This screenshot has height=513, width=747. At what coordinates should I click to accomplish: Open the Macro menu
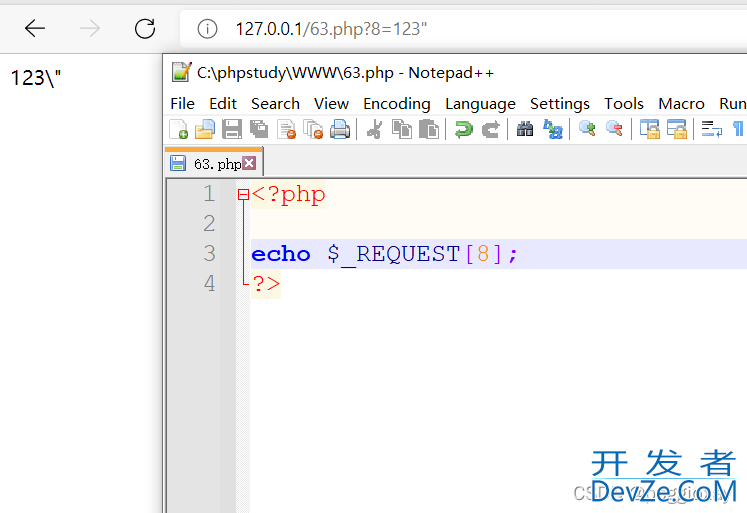tap(681, 103)
